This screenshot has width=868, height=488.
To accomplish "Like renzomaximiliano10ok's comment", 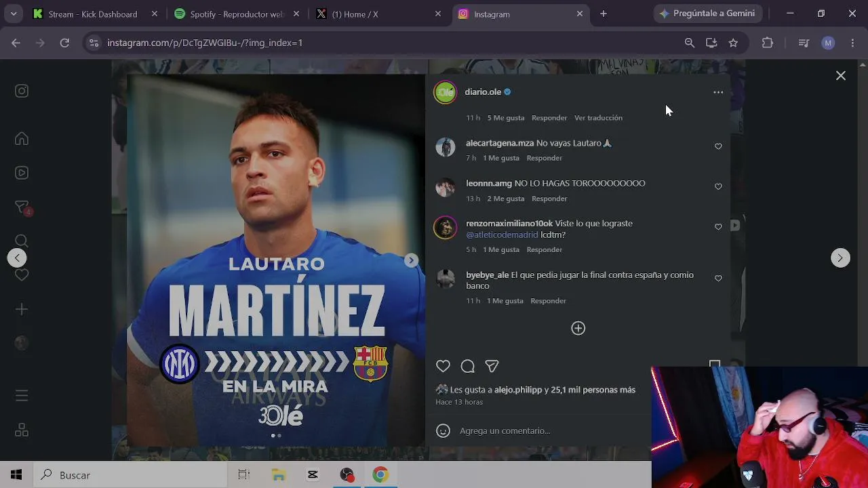I will [x=718, y=226].
